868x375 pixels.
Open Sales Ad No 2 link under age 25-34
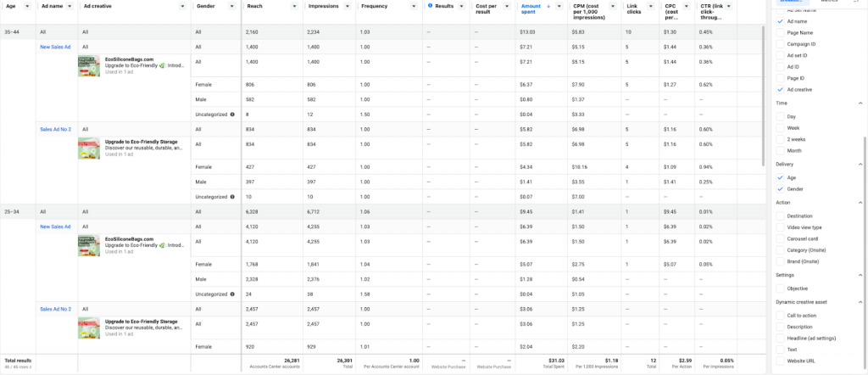55,309
